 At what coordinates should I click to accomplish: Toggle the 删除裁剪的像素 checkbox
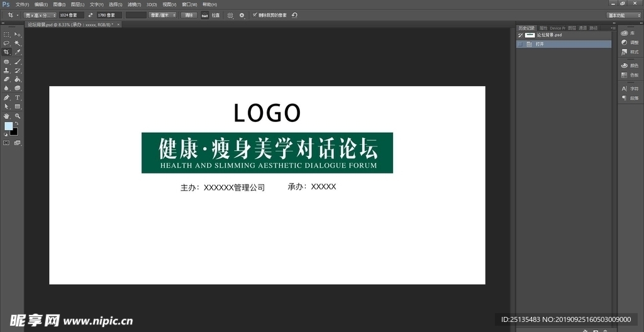click(254, 14)
